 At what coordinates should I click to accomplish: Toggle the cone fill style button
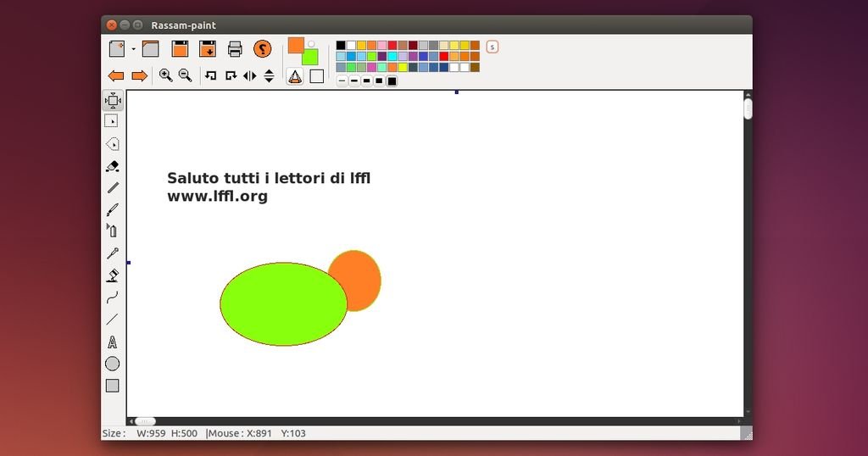[x=295, y=76]
